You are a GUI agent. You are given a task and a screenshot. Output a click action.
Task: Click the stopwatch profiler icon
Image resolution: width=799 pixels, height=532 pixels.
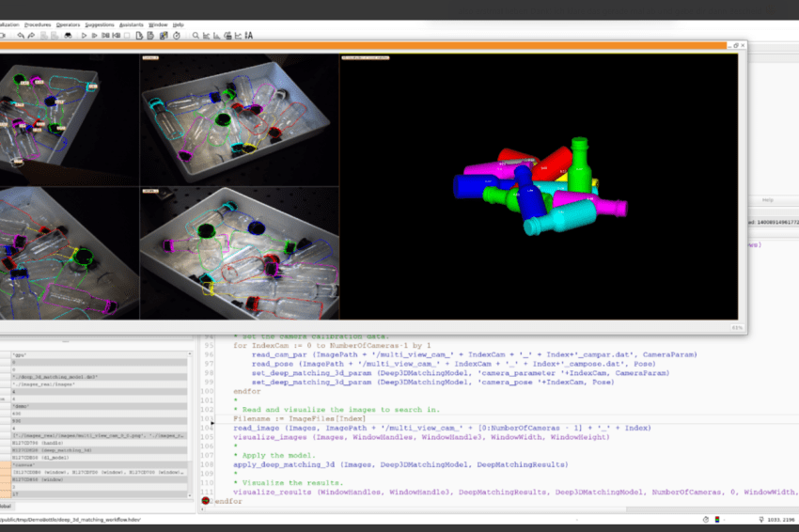tap(177, 36)
